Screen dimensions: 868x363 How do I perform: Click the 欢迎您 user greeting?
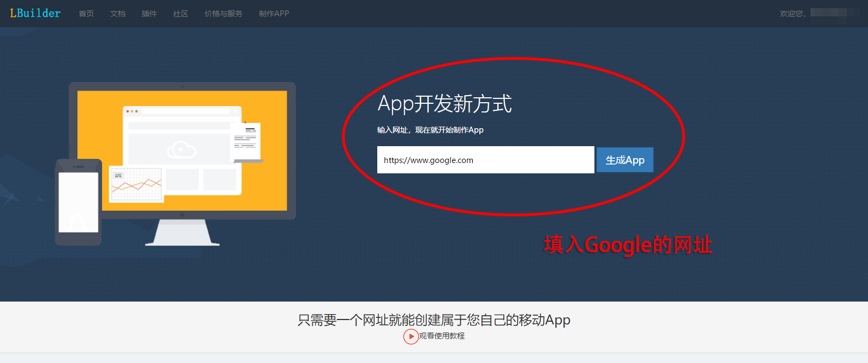[793, 14]
